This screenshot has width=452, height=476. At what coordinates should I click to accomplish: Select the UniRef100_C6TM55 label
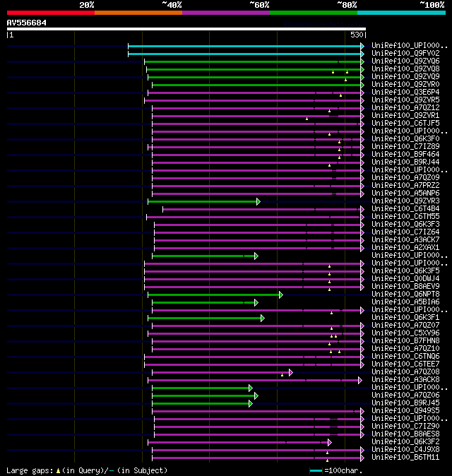pyautogui.click(x=405, y=216)
